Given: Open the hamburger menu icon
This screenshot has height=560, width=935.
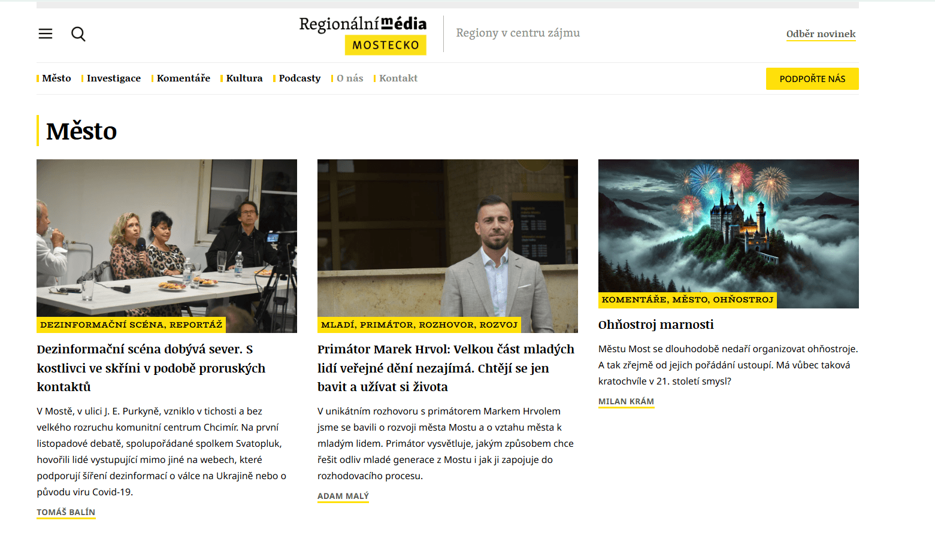Looking at the screenshot, I should point(46,34).
